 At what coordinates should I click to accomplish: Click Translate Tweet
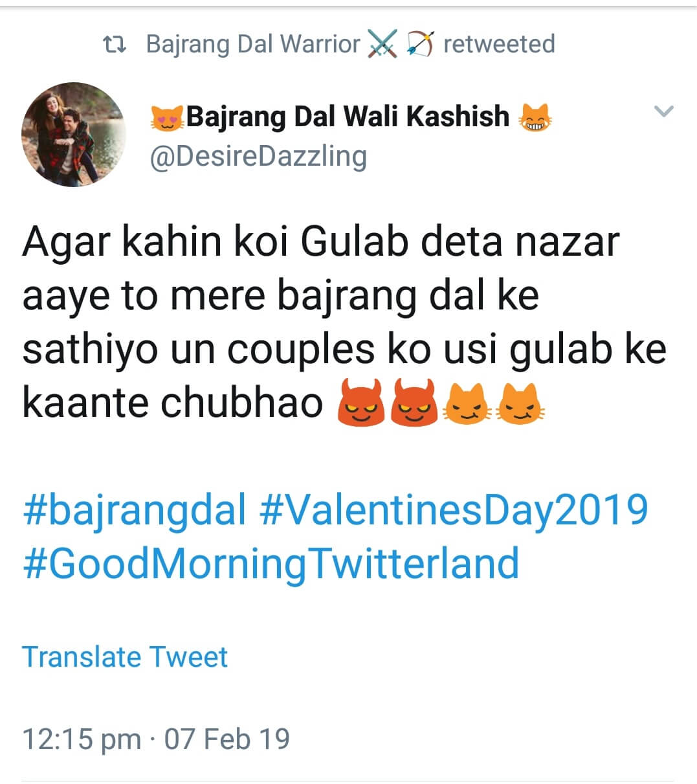(125, 656)
